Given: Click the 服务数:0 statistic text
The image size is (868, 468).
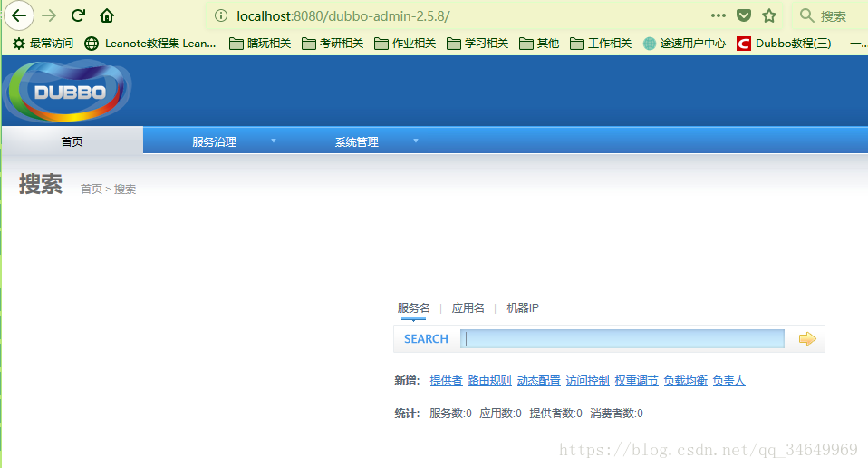Looking at the screenshot, I should point(450,414).
